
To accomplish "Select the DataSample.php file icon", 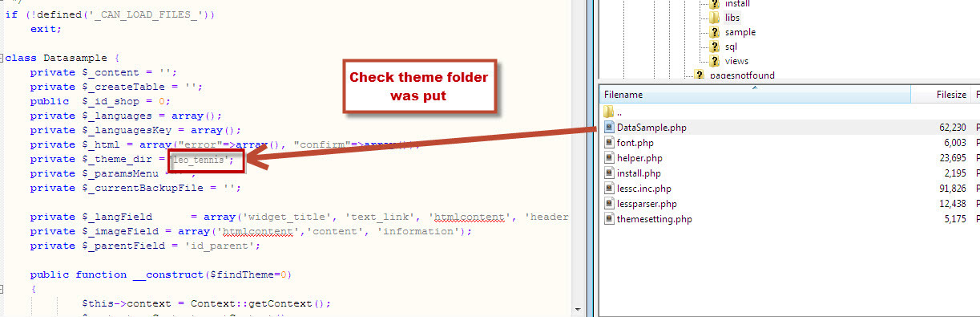I will [609, 127].
